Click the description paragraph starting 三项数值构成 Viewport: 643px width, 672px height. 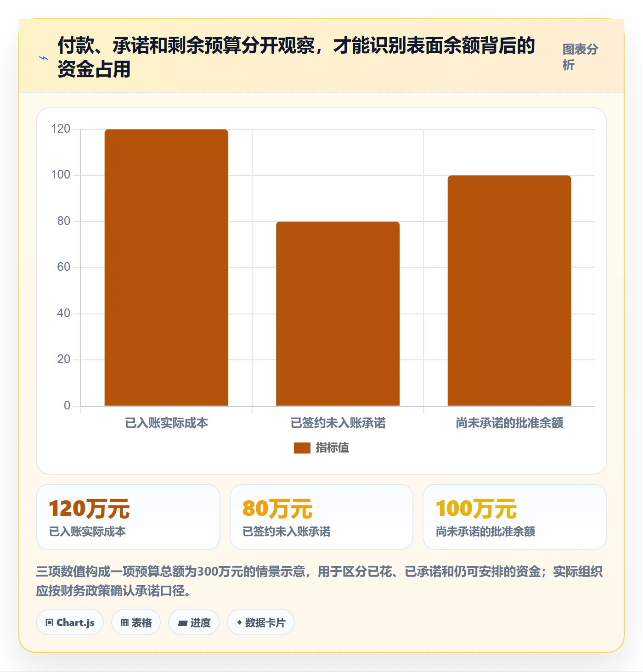pyautogui.click(x=320, y=581)
